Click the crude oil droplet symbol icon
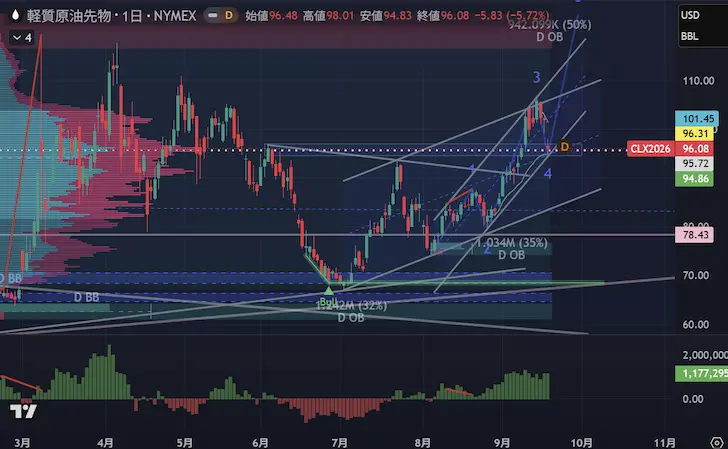This screenshot has width=728, height=449. click(x=16, y=15)
